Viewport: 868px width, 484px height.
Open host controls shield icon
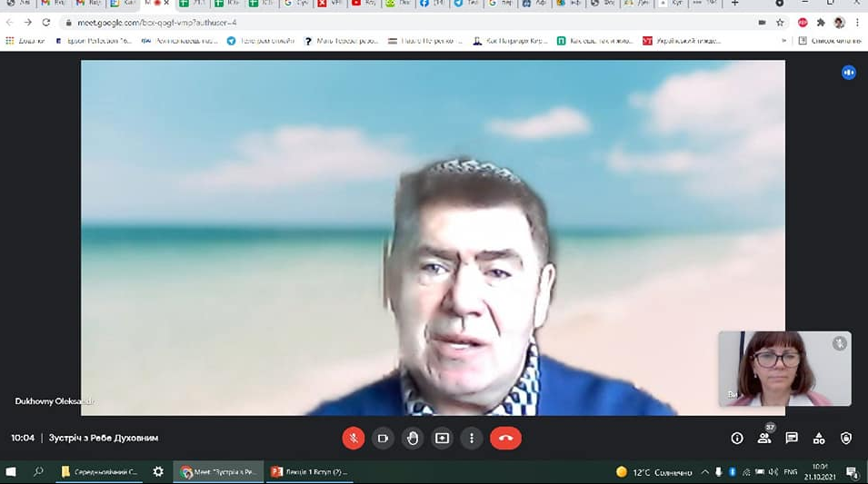[846, 438]
